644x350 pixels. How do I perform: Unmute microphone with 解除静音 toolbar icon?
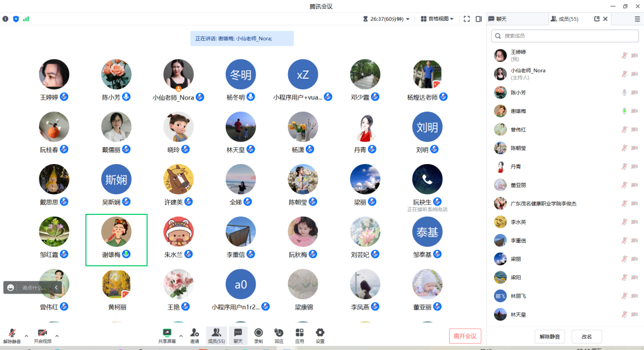12,333
